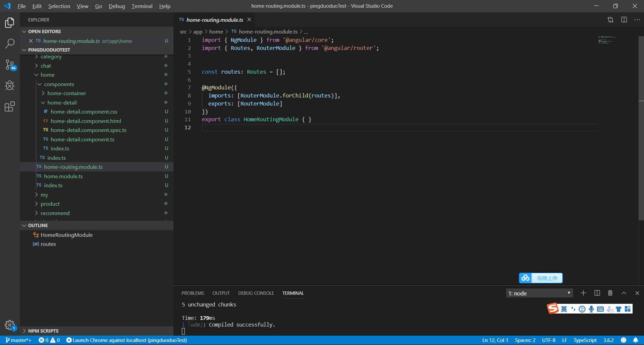The image size is (644, 345).
Task: Open the Debug view in activity bar
Action: (10, 86)
